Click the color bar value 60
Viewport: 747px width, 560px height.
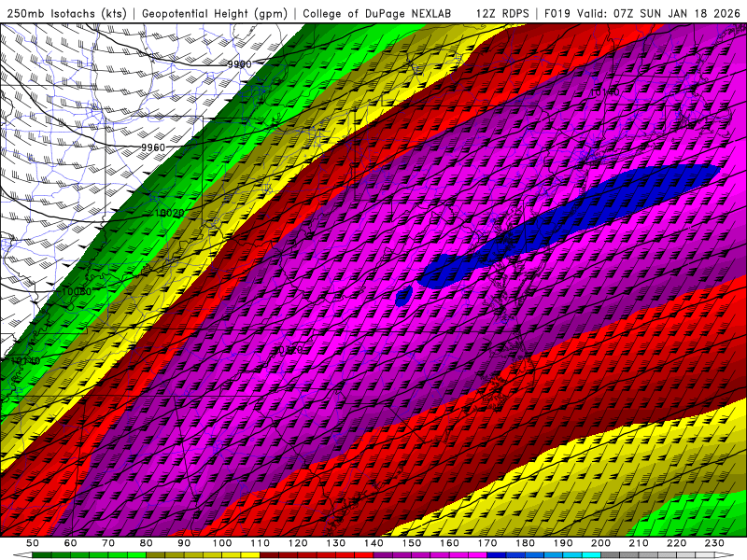(x=71, y=543)
